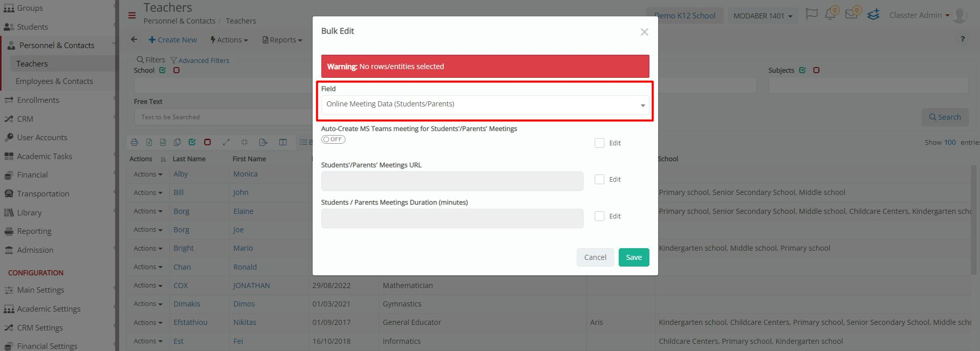Check Edit for Auto-Create MS Teams meeting
This screenshot has width=980, height=351.
coord(599,143)
